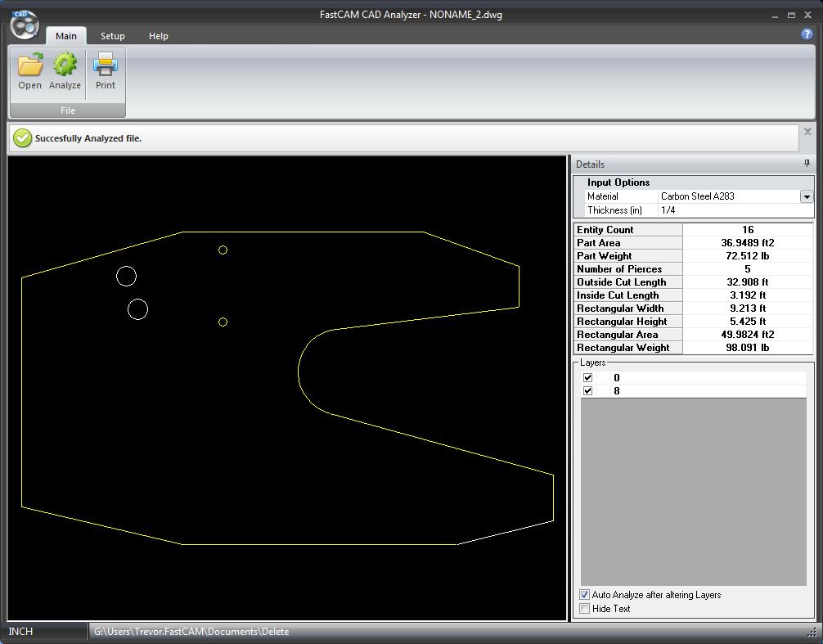
Task: Switch to the Main ribbon tab
Action: [x=66, y=36]
